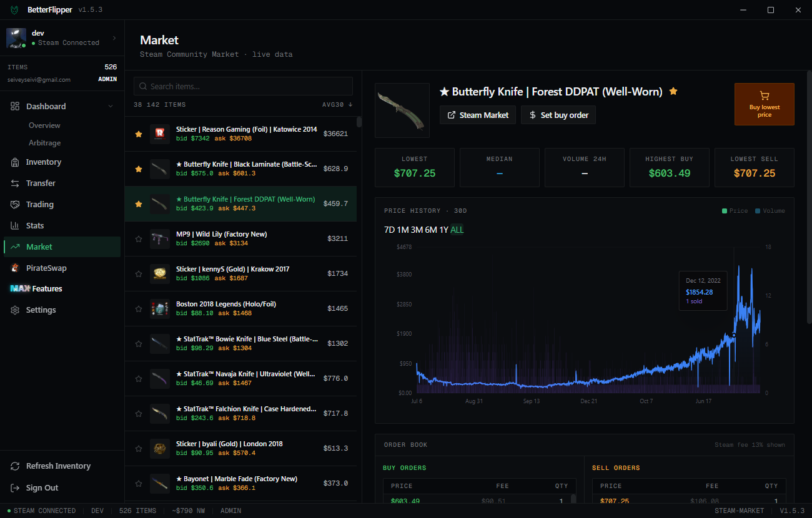Click the byali Gold sticker item icon

click(160, 449)
